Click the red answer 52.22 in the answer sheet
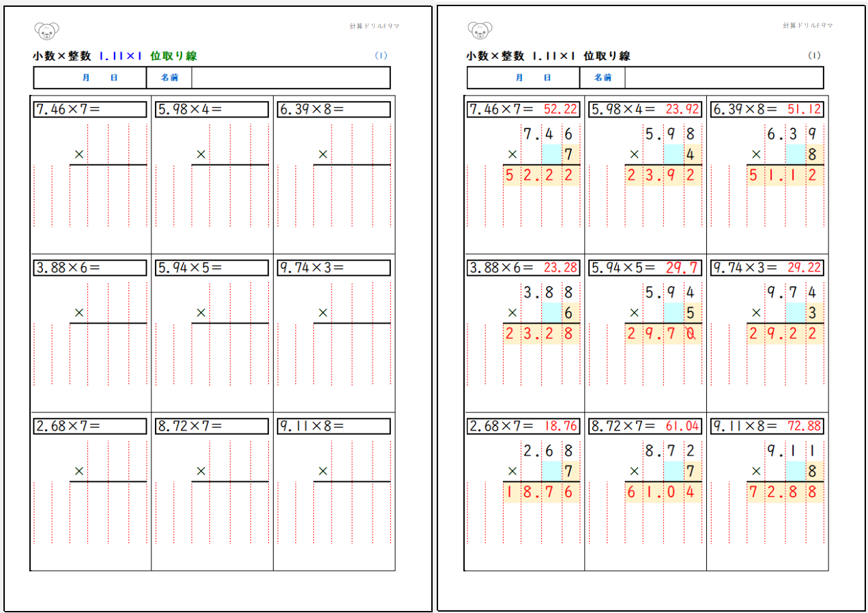 coord(561,109)
